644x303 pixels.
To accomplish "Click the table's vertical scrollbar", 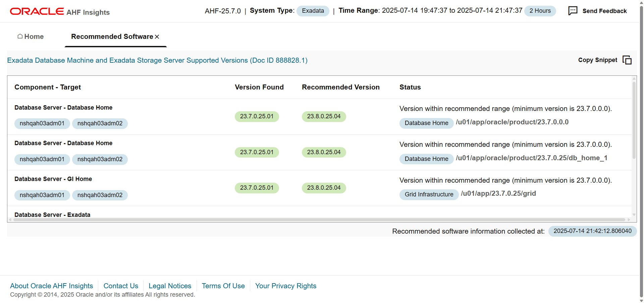I will coord(634,120).
